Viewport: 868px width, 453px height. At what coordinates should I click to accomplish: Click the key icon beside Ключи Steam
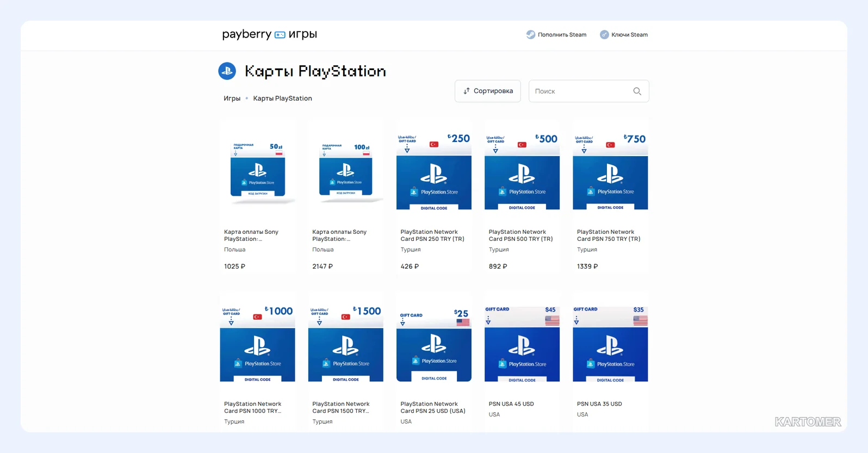pos(604,35)
